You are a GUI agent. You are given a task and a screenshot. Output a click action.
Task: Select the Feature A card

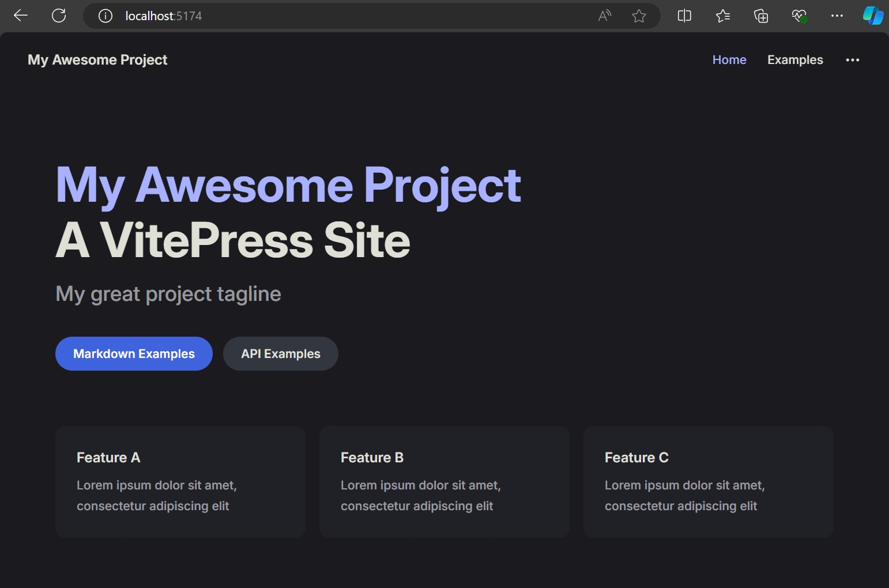tap(180, 482)
